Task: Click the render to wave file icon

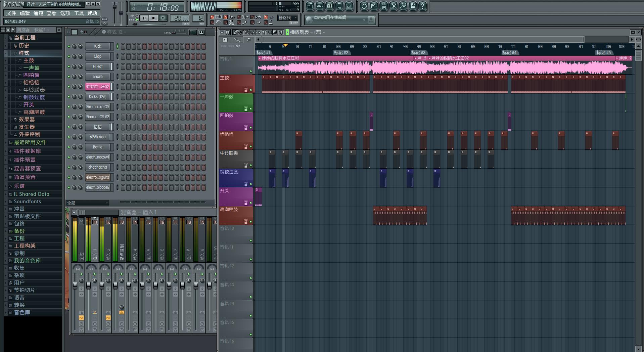Action: pyautogui.click(x=383, y=6)
